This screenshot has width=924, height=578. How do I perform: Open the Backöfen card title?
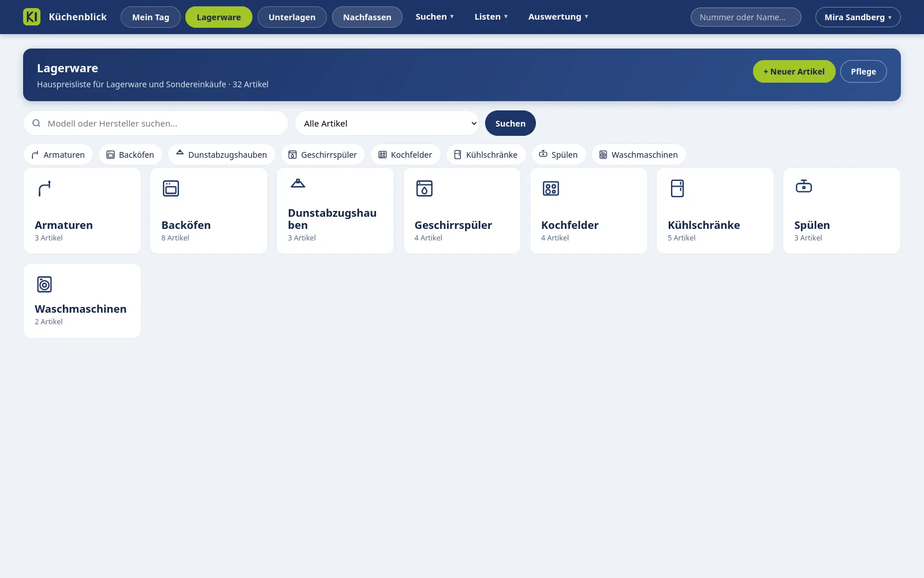pyautogui.click(x=186, y=225)
